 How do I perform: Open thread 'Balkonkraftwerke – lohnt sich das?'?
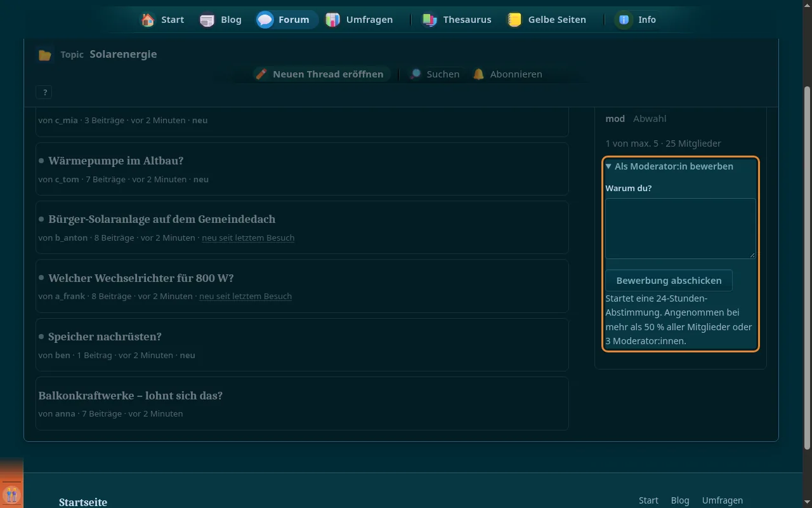click(130, 396)
